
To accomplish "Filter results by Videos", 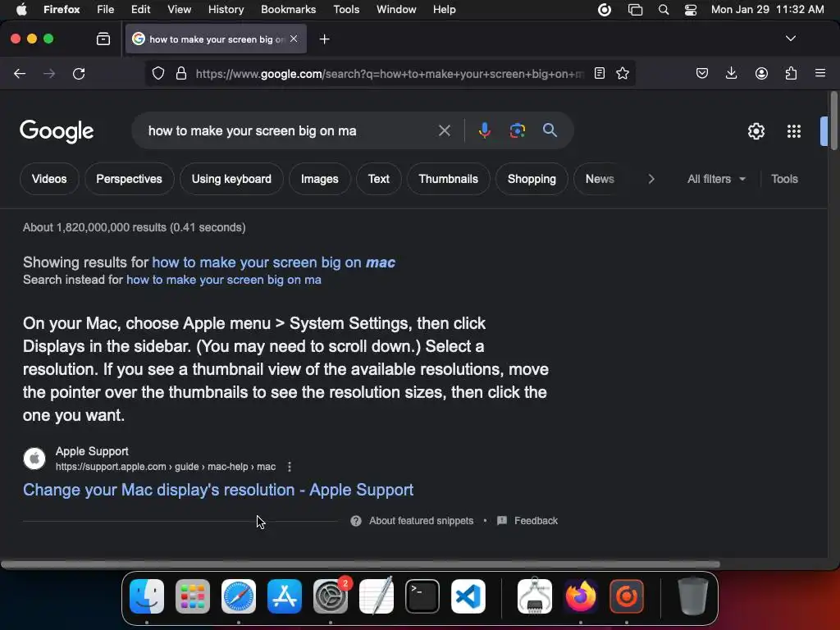I will coord(49,179).
